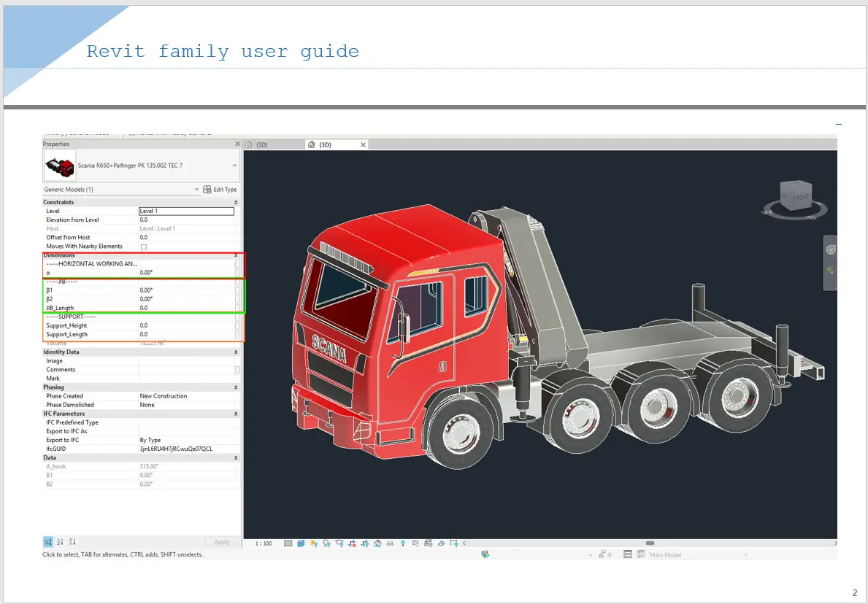Select the active {3D} home view tab
Image resolution: width=868 pixels, height=604 pixels.
click(325, 144)
